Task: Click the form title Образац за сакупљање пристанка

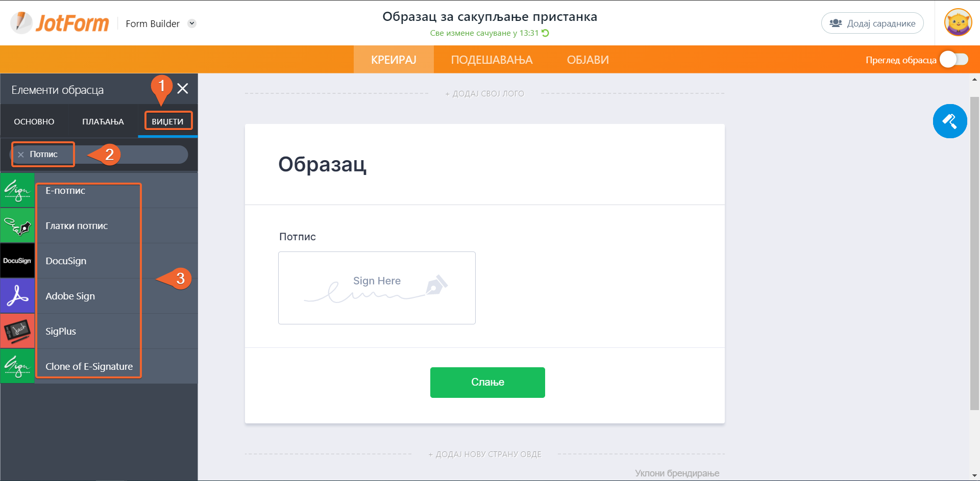Action: pos(489,17)
